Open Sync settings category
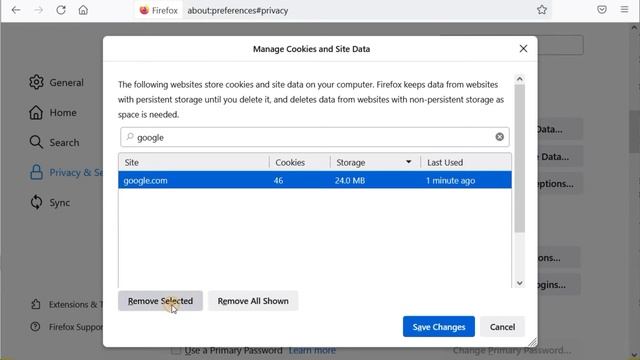Image resolution: width=640 pixels, height=360 pixels. pyautogui.click(x=49, y=202)
